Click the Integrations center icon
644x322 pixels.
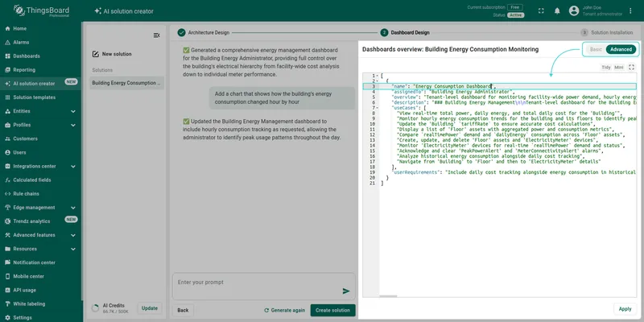pyautogui.click(x=7, y=167)
